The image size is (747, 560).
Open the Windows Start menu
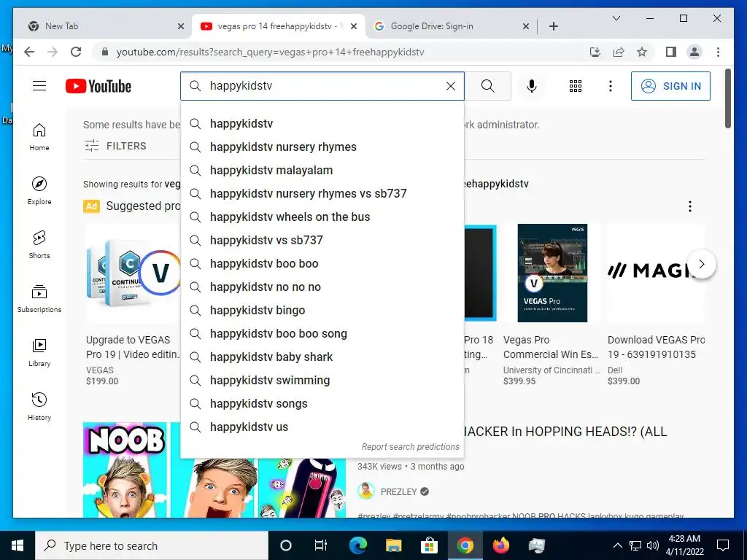pyautogui.click(x=18, y=545)
